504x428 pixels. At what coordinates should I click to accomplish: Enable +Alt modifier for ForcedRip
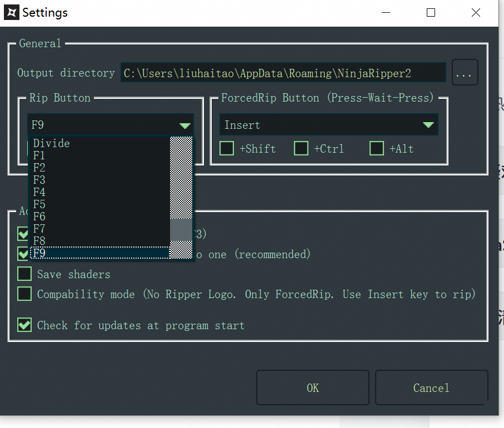[377, 148]
